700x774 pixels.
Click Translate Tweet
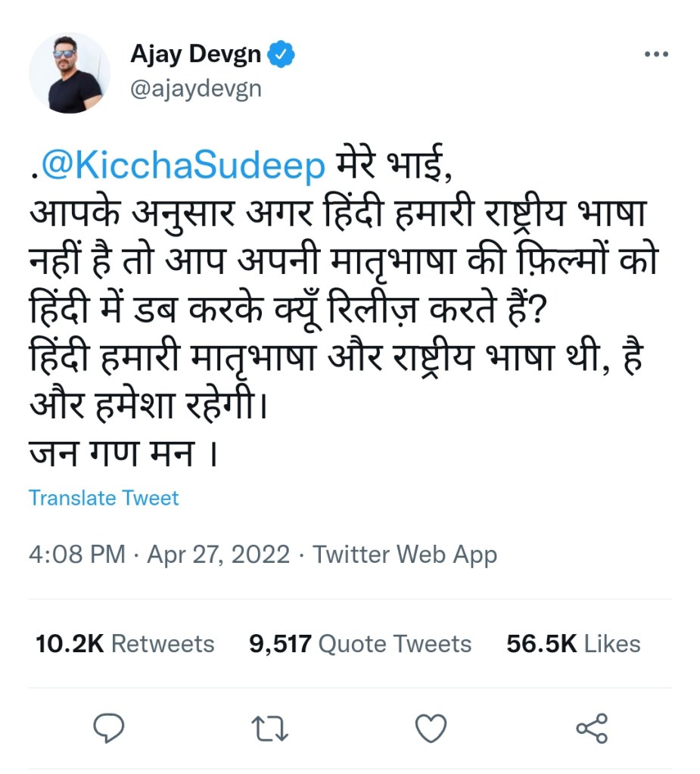coord(104,499)
